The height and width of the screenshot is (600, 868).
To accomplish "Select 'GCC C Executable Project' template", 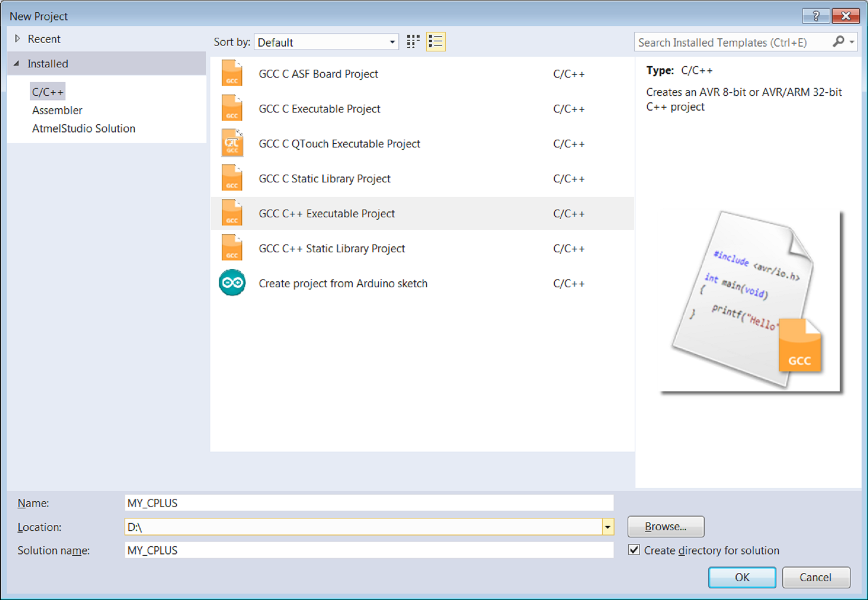I will pos(422,109).
